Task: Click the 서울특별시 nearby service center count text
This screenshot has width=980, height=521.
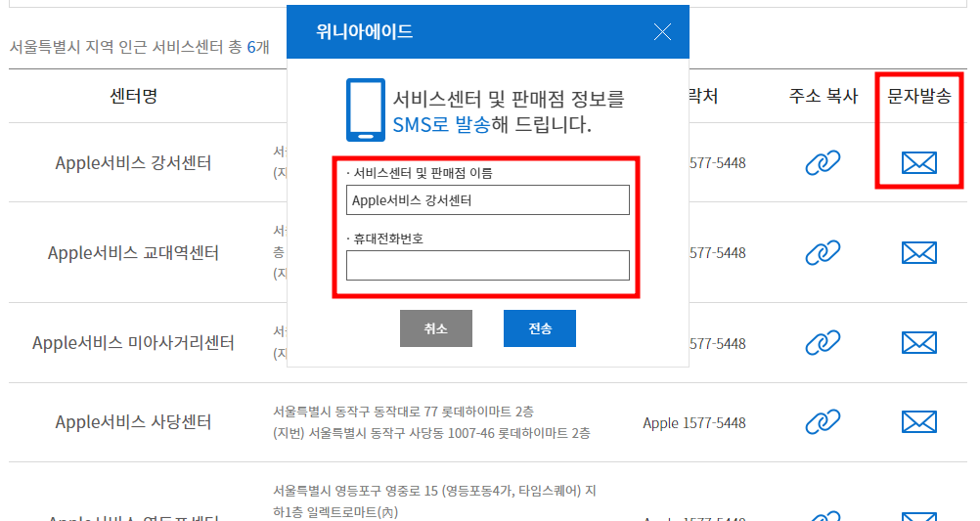Action: pyautogui.click(x=140, y=47)
